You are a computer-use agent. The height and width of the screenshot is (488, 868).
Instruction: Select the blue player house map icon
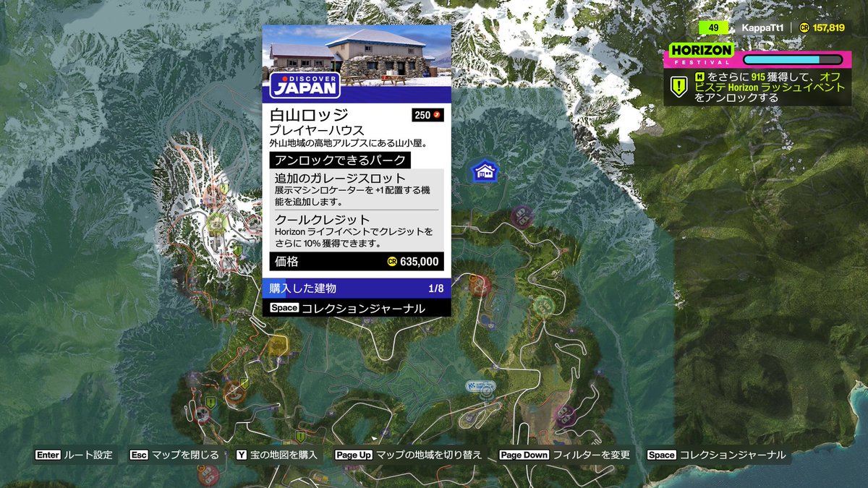pos(485,171)
